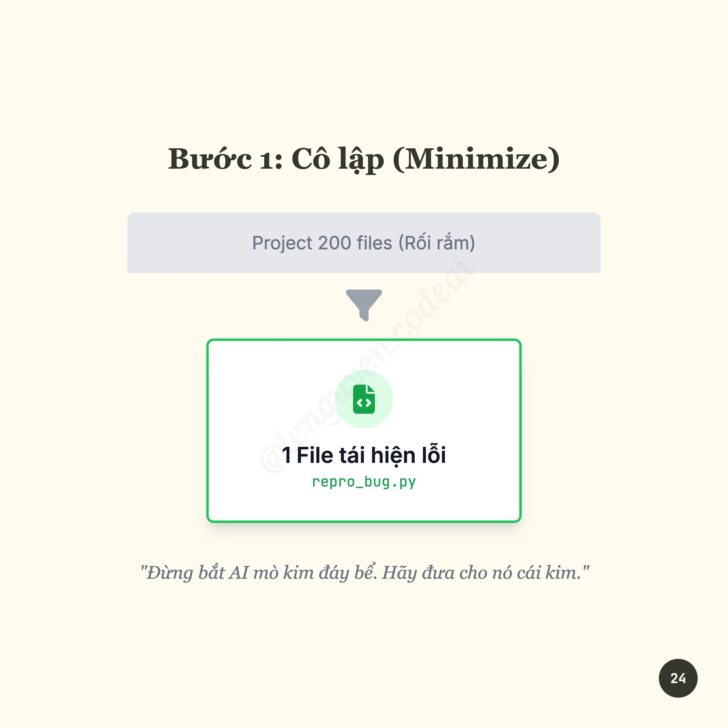Click the green code file icon
This screenshot has width=728, height=728.
click(x=364, y=399)
